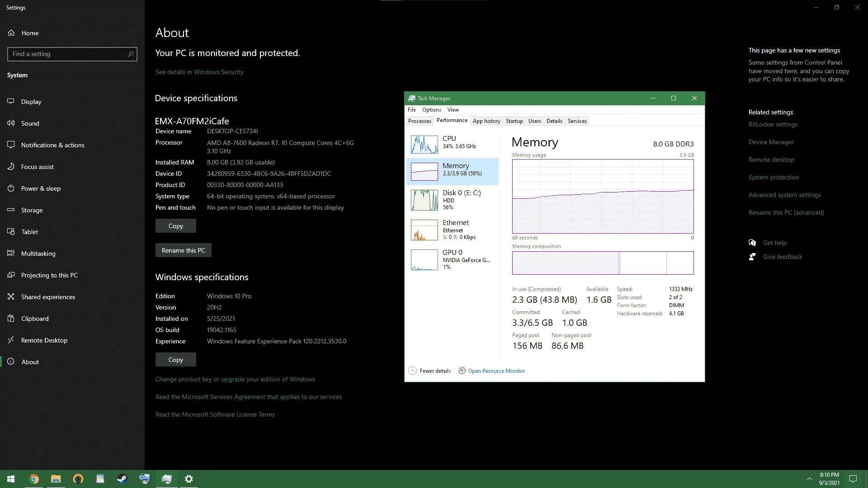The width and height of the screenshot is (868, 488).
Task: Open the Options menu in Task Manager
Action: pos(432,110)
